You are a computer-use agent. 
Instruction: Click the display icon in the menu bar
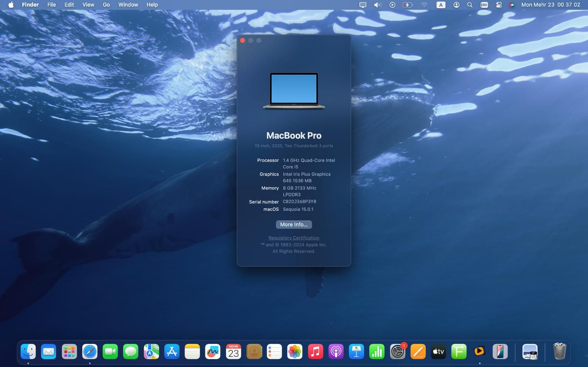coord(363,5)
